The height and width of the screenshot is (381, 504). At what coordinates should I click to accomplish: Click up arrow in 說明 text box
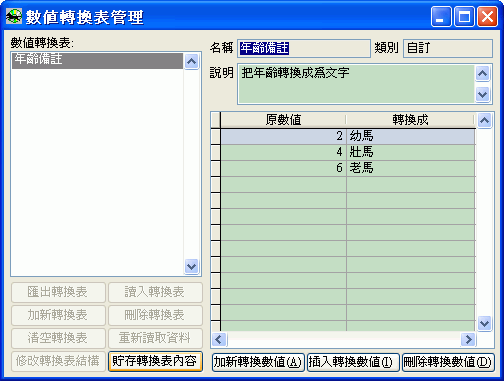483,73
